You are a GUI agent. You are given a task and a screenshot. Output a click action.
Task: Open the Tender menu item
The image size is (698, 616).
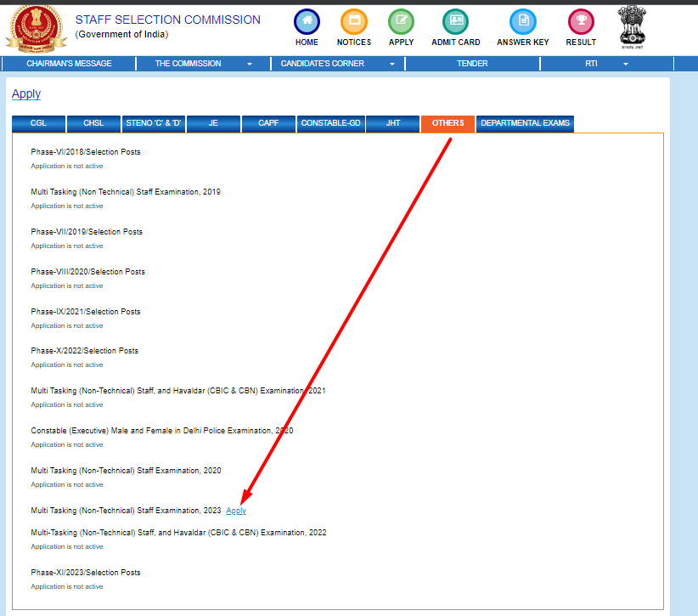point(472,64)
